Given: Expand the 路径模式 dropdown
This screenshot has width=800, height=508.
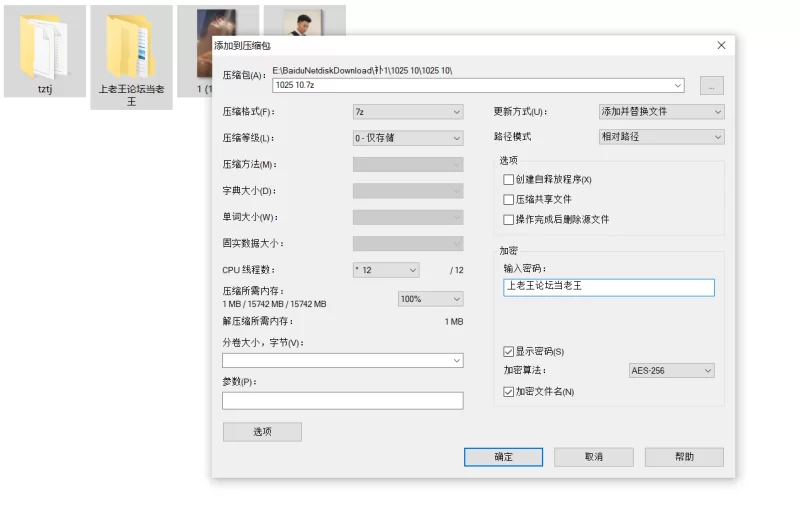Looking at the screenshot, I should pos(660,136).
